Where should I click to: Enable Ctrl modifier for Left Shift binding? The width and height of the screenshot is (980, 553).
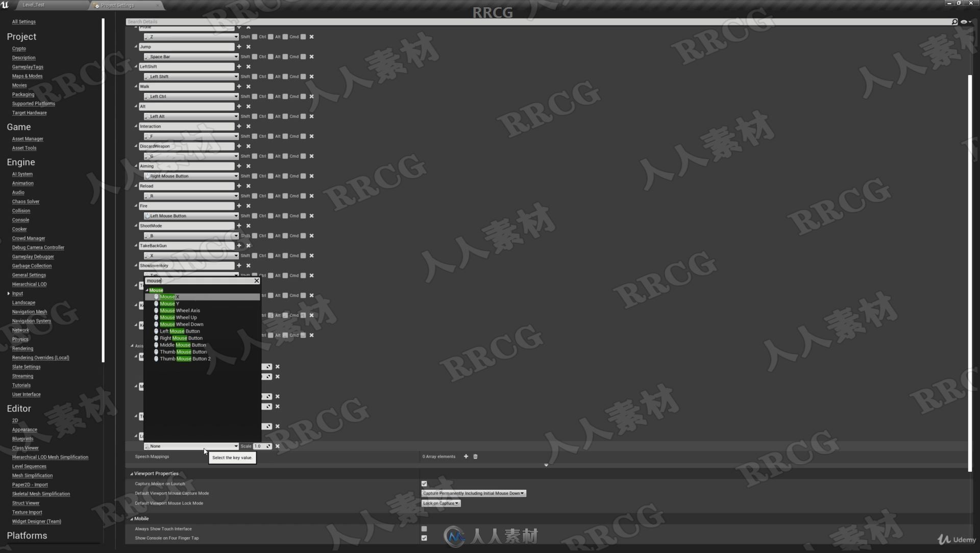[x=271, y=77]
